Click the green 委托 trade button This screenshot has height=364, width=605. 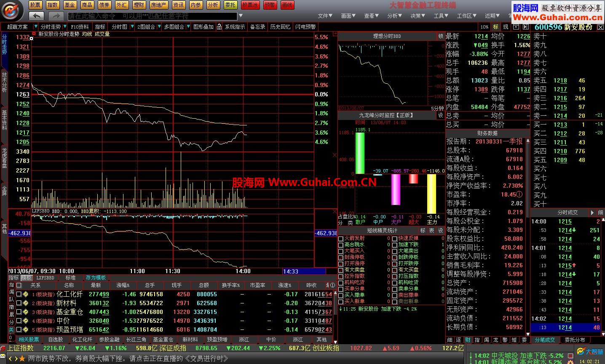point(230,5)
